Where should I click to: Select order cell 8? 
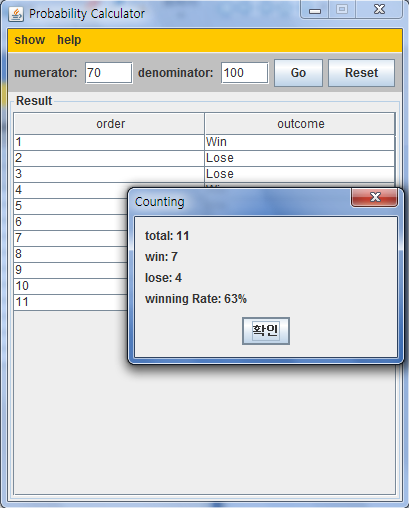click(71, 254)
